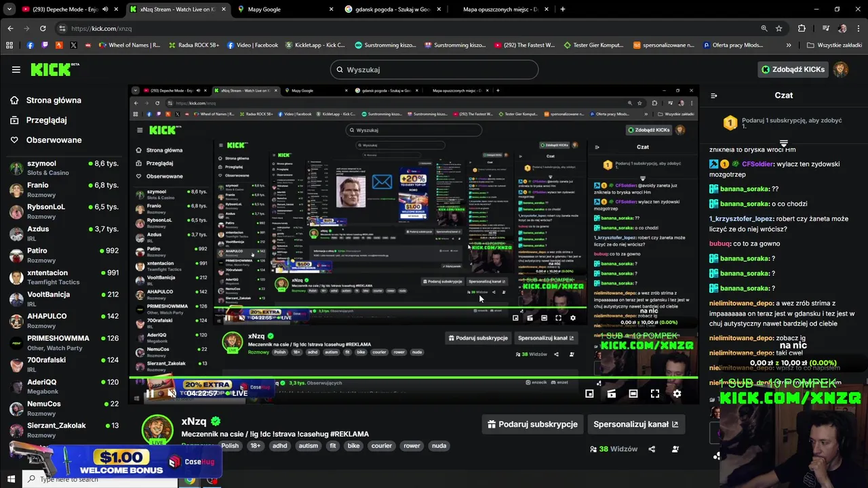Click the Windows taskbar search box
This screenshot has height=488, width=868.
coord(102,479)
